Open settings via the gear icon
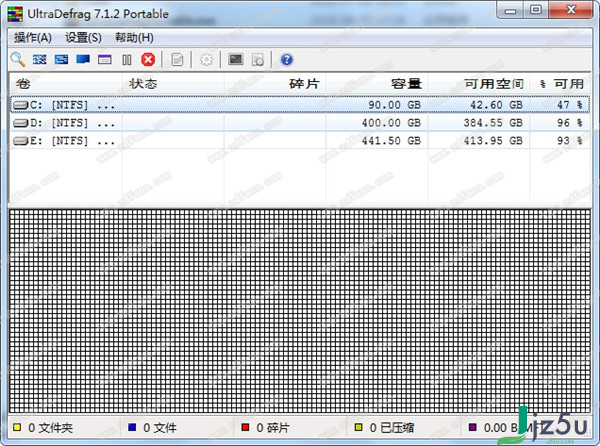 pos(206,60)
